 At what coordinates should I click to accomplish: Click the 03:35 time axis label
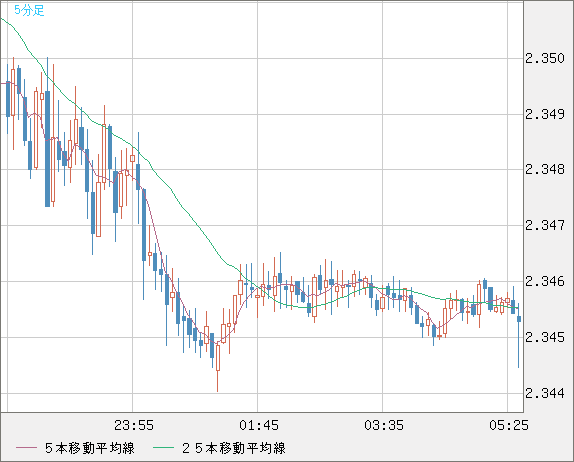[384, 425]
